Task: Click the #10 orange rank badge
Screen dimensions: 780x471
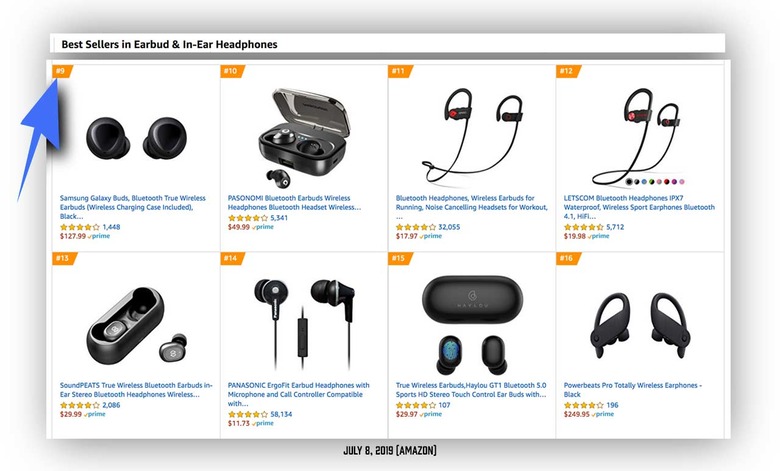Action: click(232, 71)
